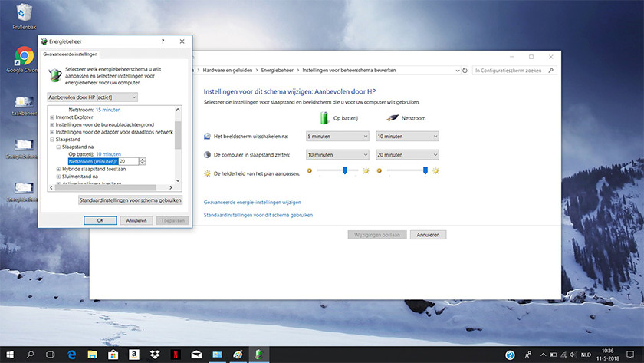Viewport: 644px width, 363px height.
Task: Click OK in the Energiebeheer dialog
Action: click(x=100, y=220)
